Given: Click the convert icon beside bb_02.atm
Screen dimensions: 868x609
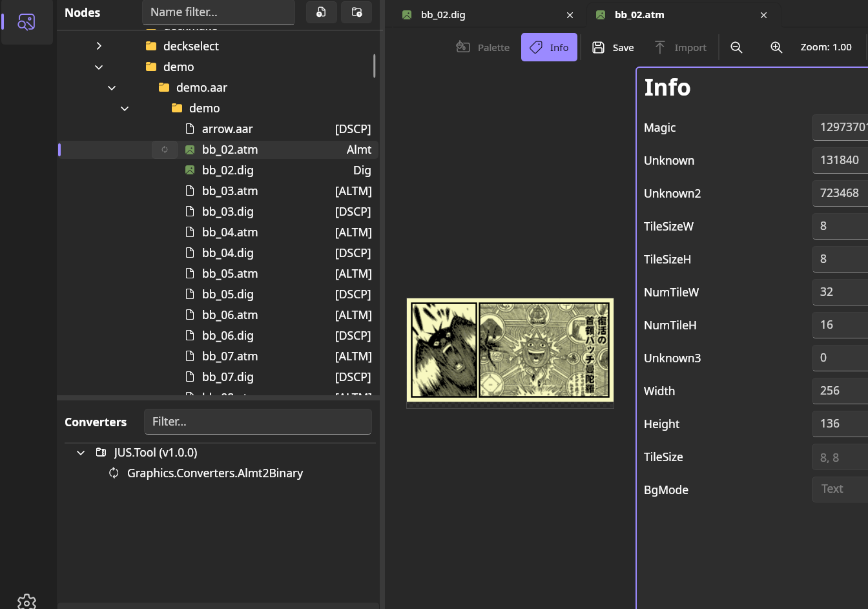Looking at the screenshot, I should pyautogui.click(x=165, y=150).
